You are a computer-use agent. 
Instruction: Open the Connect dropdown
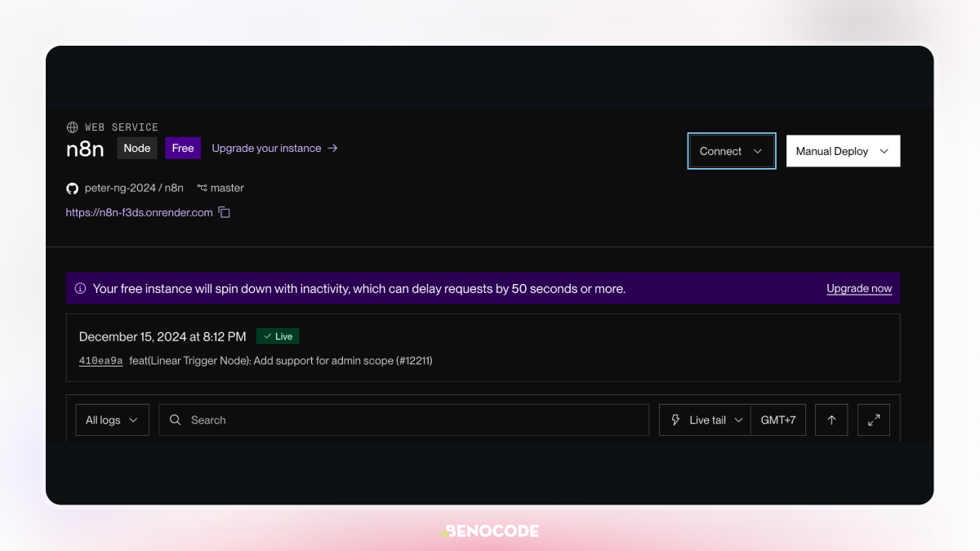[731, 151]
